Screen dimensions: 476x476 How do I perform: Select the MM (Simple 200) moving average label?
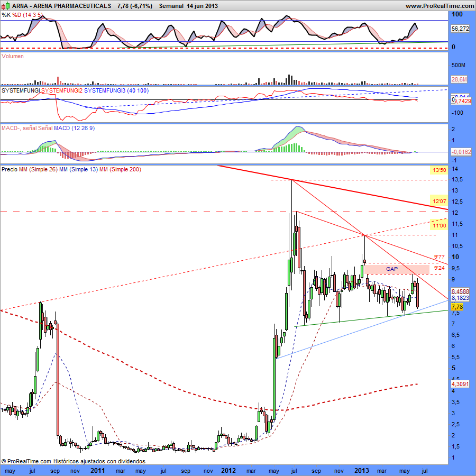click(x=120, y=169)
